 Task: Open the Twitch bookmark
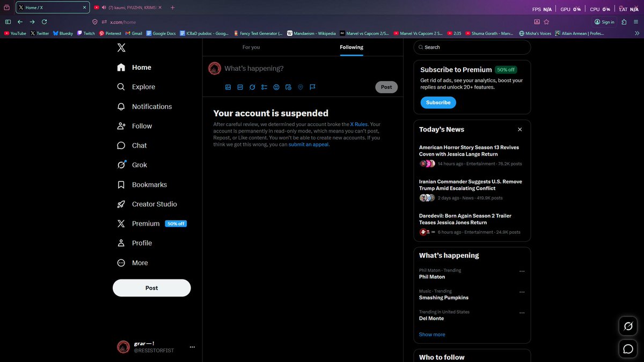coord(86,33)
